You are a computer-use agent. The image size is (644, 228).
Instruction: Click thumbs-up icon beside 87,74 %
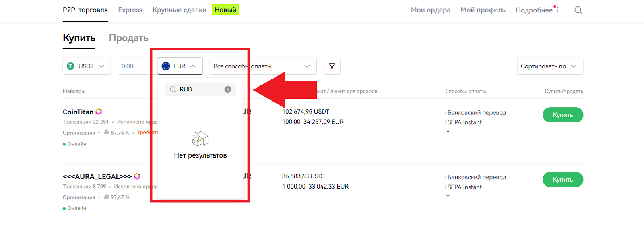pos(107,132)
